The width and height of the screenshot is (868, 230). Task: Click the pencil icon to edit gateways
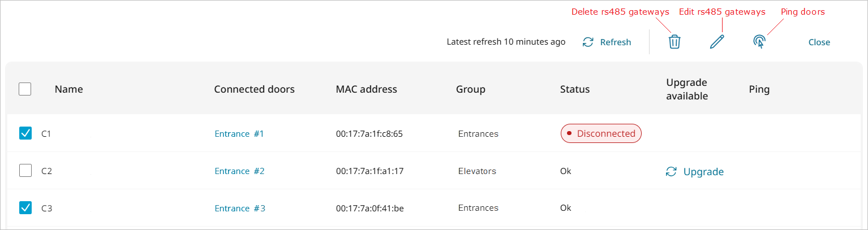click(717, 42)
